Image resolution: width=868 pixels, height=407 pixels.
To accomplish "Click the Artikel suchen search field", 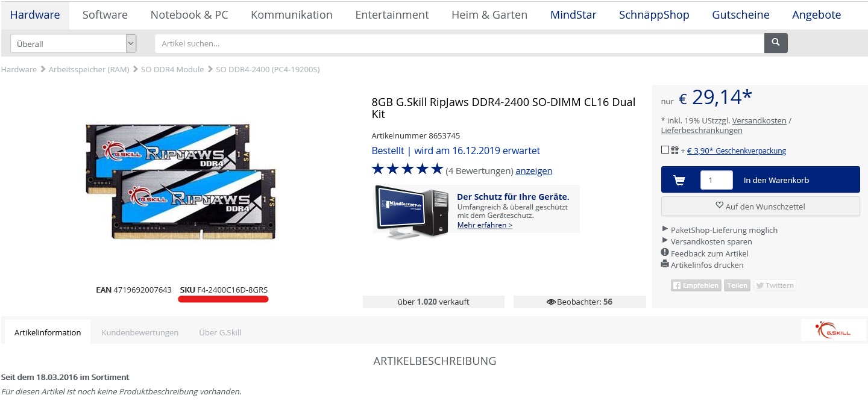I will coord(459,43).
